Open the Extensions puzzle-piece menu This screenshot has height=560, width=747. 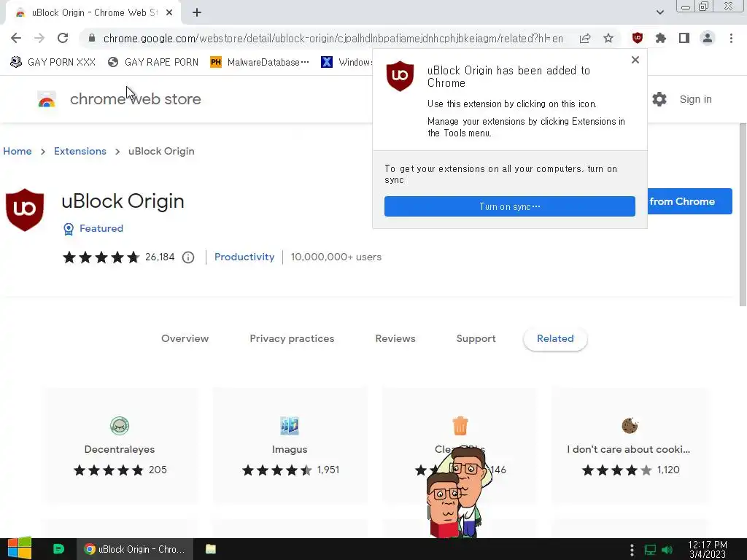pos(661,38)
